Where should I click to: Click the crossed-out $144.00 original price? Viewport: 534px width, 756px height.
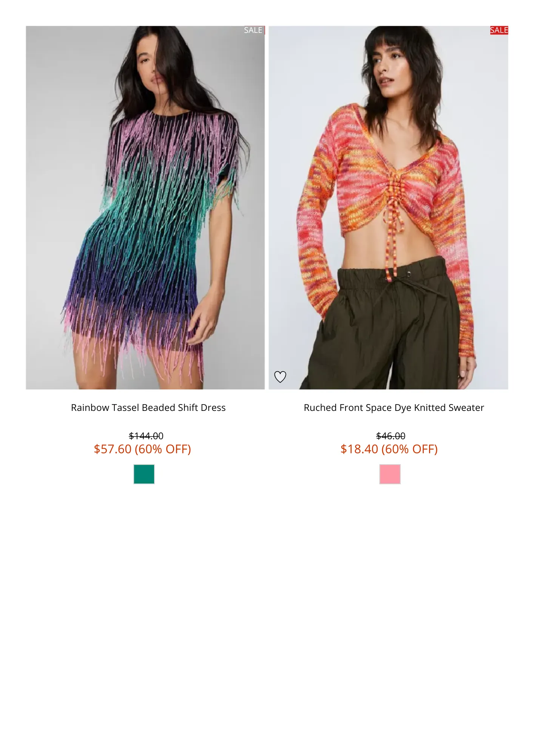coord(146,436)
